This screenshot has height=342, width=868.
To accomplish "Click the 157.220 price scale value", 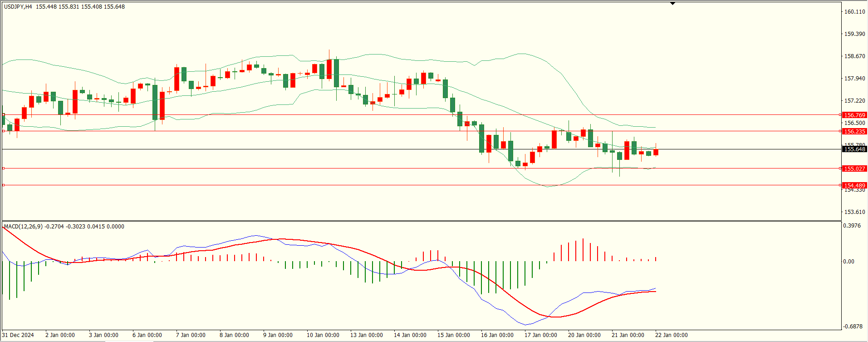I will [854, 101].
